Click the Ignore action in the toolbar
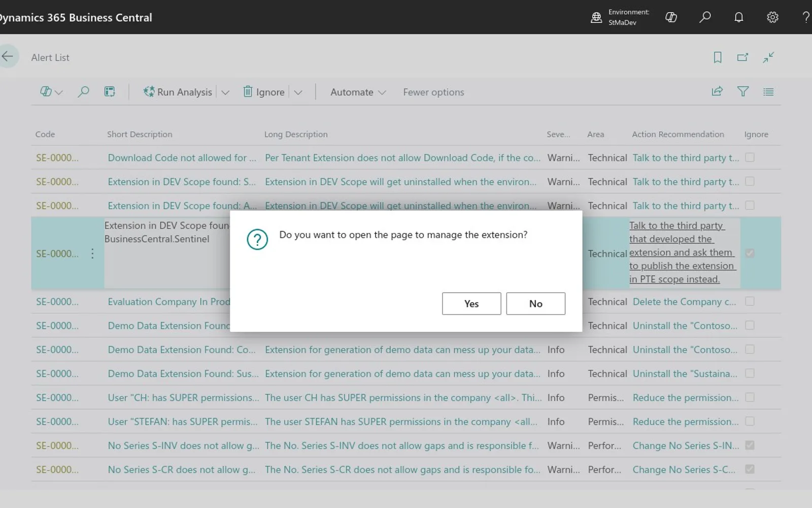812x508 pixels. coord(264,92)
